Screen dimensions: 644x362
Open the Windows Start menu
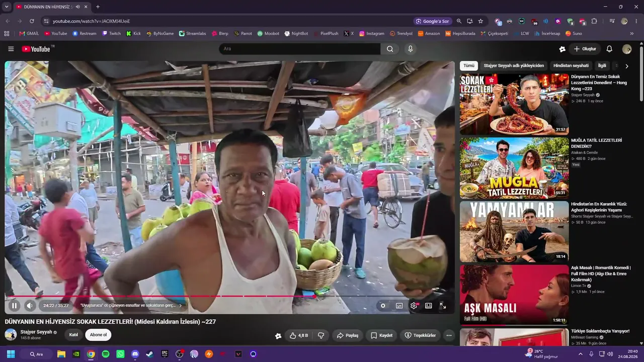point(11,354)
